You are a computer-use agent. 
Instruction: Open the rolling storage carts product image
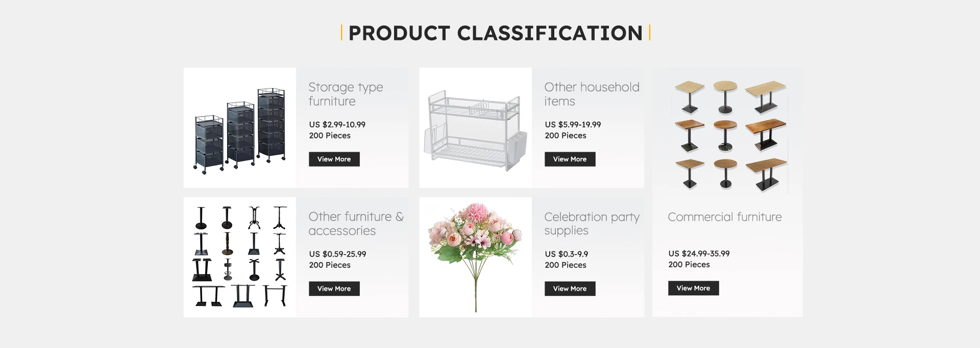point(240,130)
